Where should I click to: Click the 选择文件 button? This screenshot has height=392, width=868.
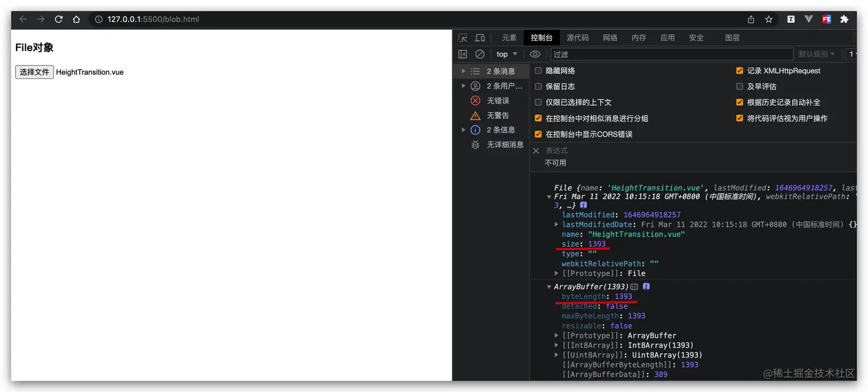coord(34,72)
